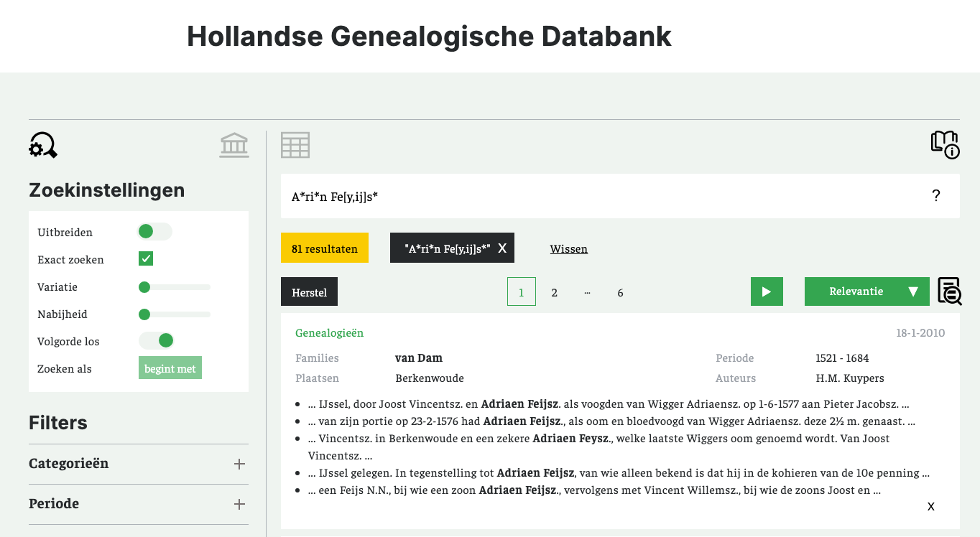This screenshot has height=537, width=980.
Task: Click the Herstel button
Action: tap(309, 291)
